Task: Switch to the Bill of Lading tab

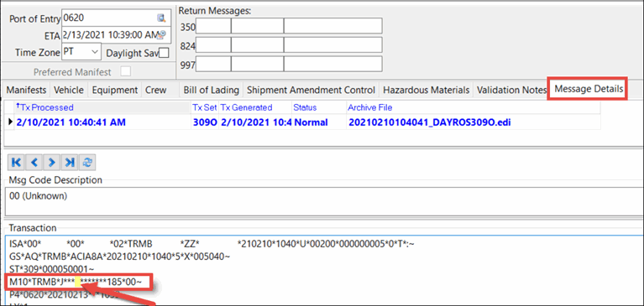Action: pyautogui.click(x=211, y=90)
